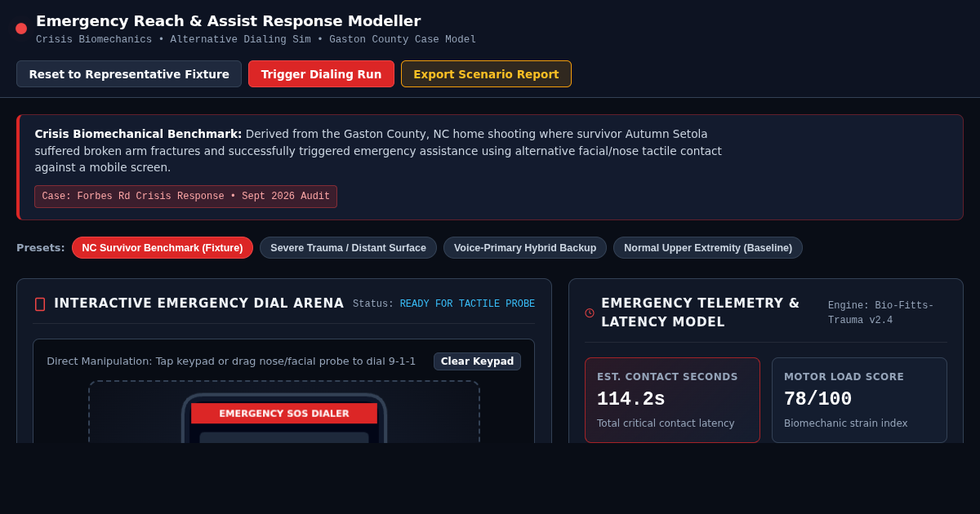Screen dimensions: 980x514
Task: Click the red status dot in header
Action: coord(21,29)
